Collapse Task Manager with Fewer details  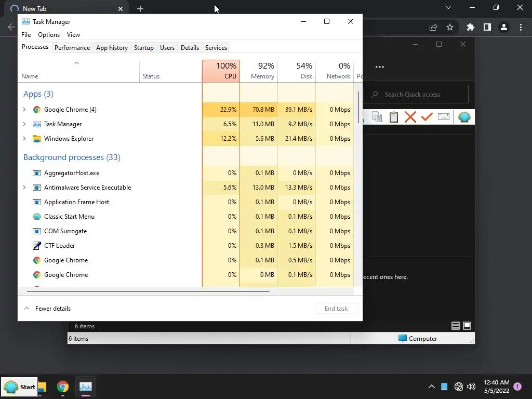coord(47,309)
